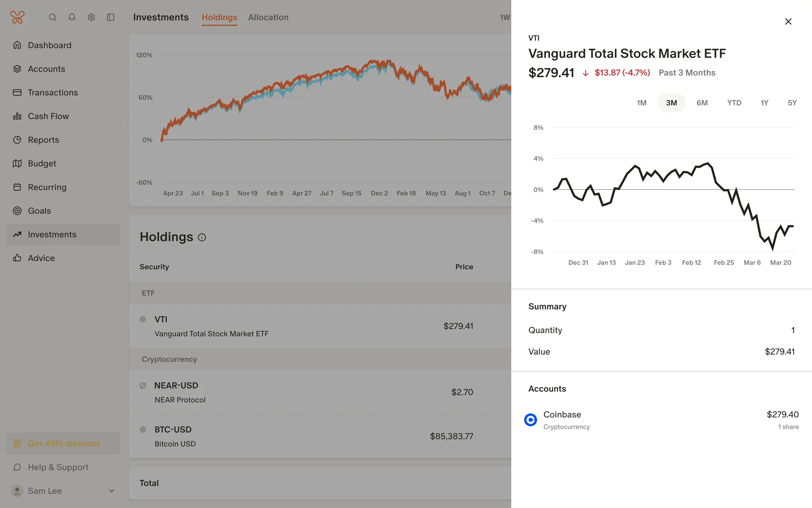Open the Holdings tab
812x508 pixels.
(219, 17)
